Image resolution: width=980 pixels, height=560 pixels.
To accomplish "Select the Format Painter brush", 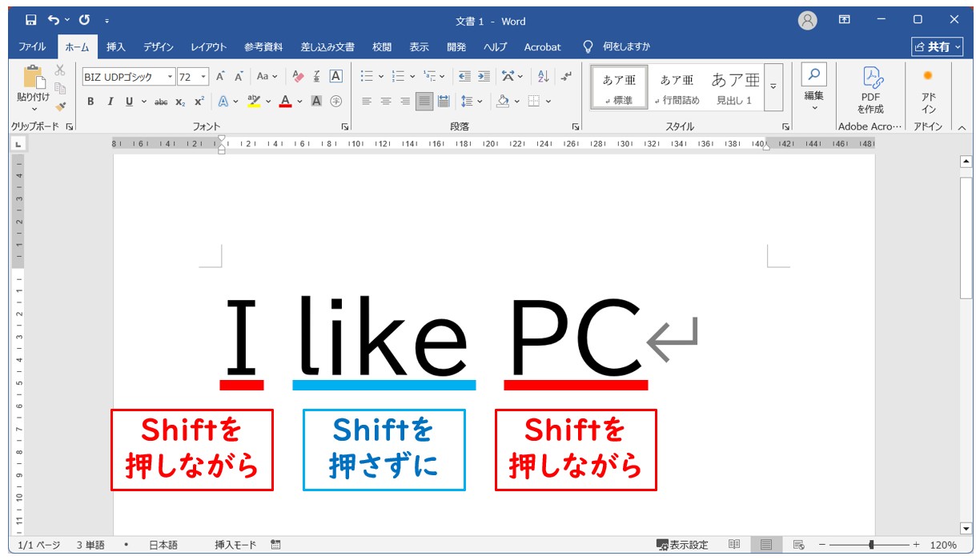I will (x=60, y=106).
